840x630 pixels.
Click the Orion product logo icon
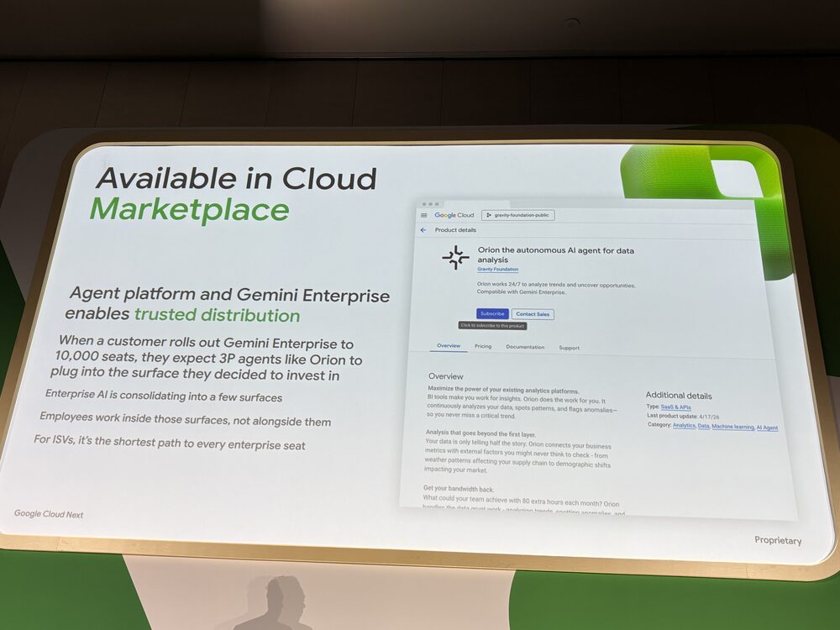tap(455, 258)
